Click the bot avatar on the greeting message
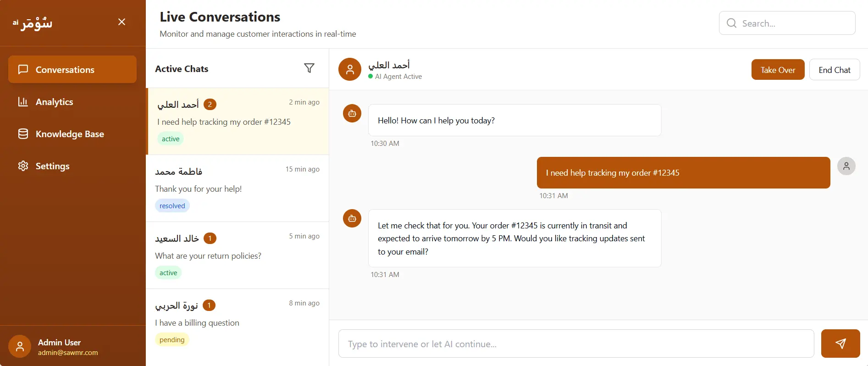This screenshot has height=366, width=868. point(352,113)
